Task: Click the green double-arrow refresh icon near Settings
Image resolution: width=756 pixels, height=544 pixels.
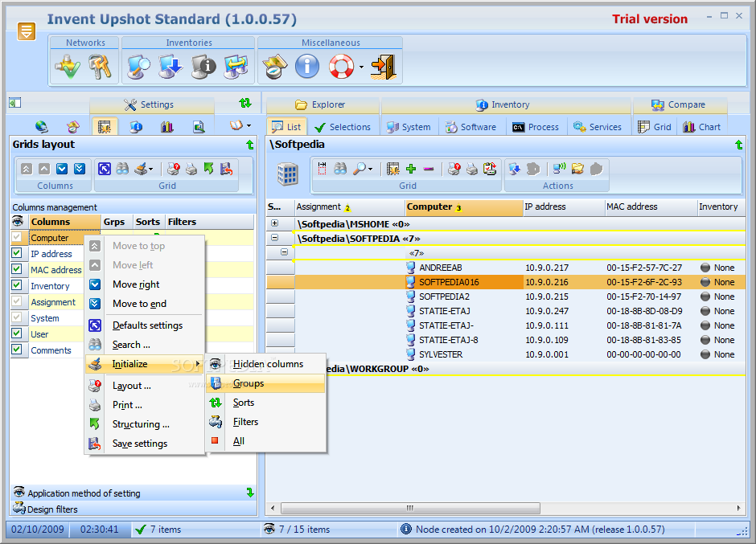Action: coord(245,103)
